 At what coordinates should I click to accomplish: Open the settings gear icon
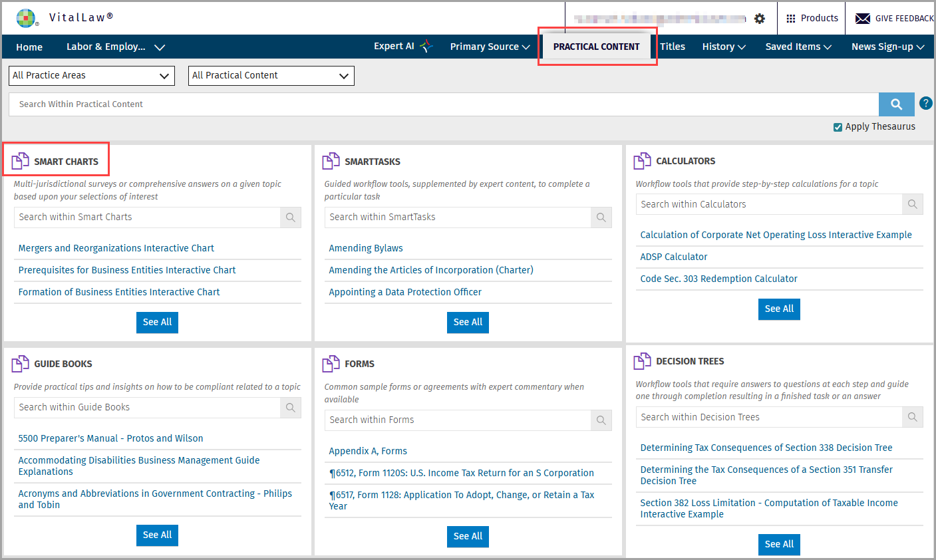[760, 19]
